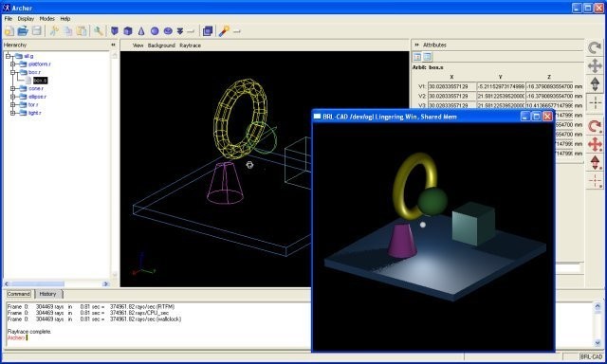Click the open database folder icon

(x=23, y=31)
